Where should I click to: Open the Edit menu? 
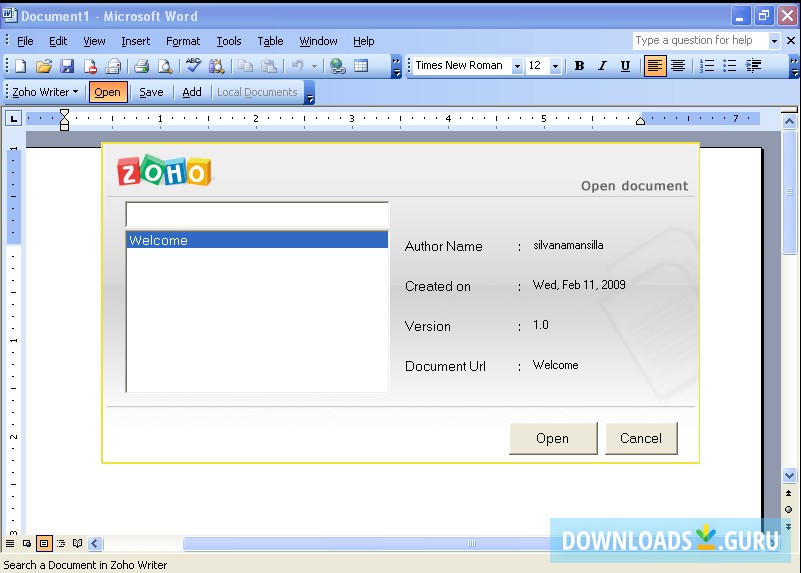[58, 41]
